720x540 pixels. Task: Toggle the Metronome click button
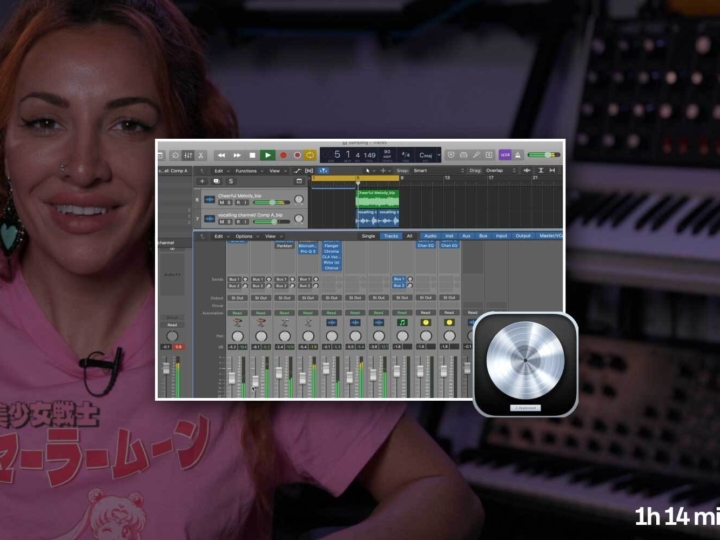[518, 155]
